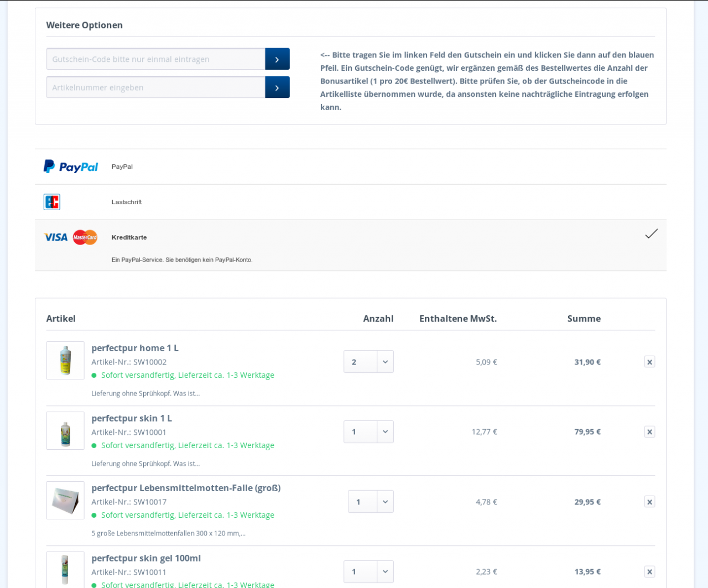Open perfectpur Lebensmittelmotten-Falle (groß) link

pyautogui.click(x=186, y=488)
